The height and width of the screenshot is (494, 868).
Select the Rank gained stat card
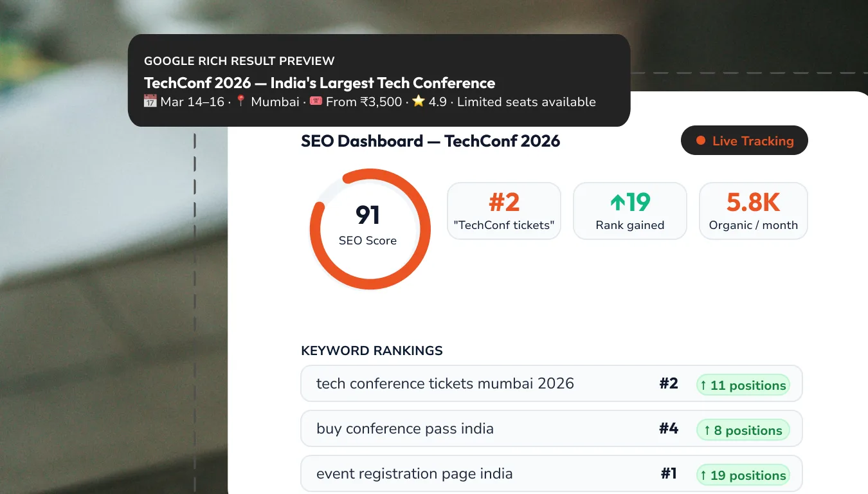tap(630, 211)
